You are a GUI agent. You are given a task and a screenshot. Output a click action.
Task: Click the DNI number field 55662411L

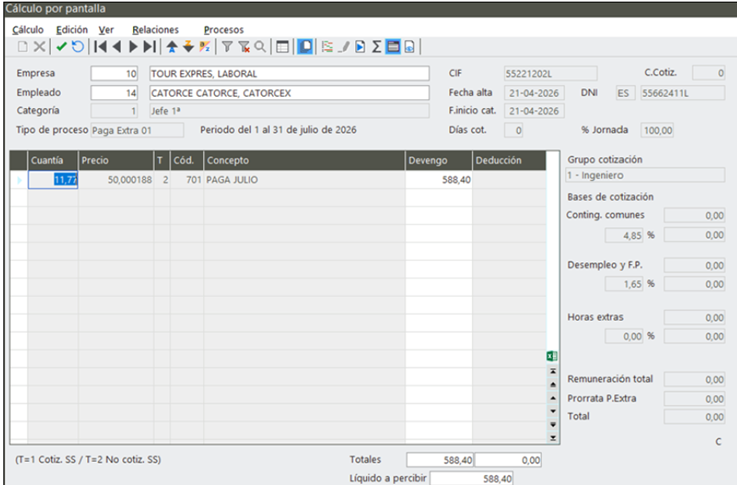coord(682,93)
